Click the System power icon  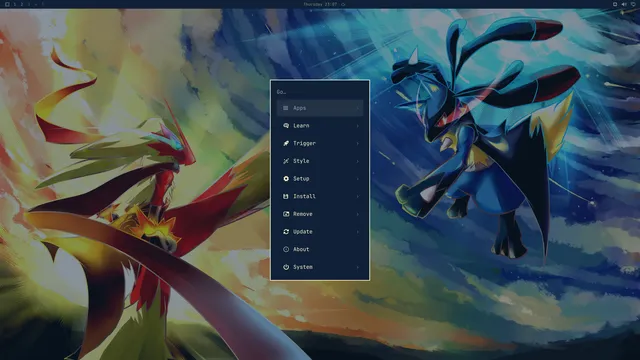[x=286, y=267]
